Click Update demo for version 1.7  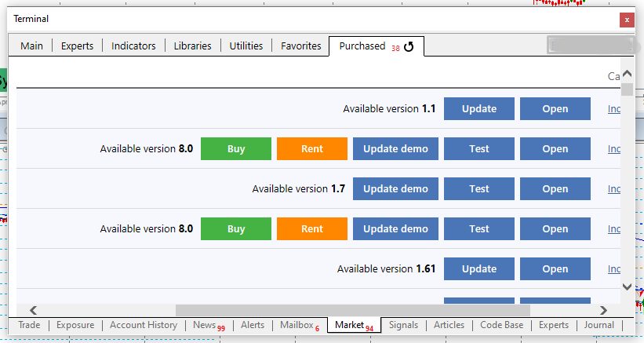395,189
